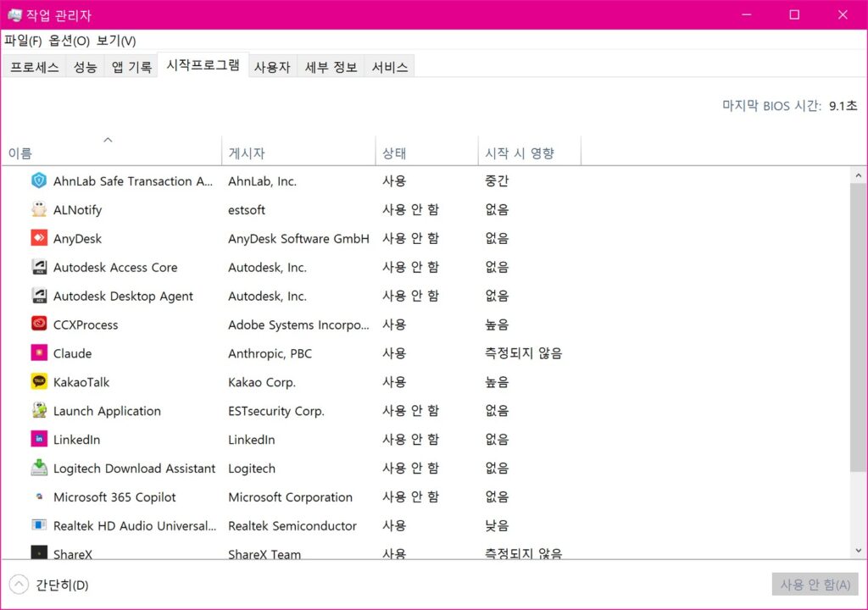The width and height of the screenshot is (868, 610).
Task: Click publisher ESTsecurity Corp.
Action: coord(276,411)
